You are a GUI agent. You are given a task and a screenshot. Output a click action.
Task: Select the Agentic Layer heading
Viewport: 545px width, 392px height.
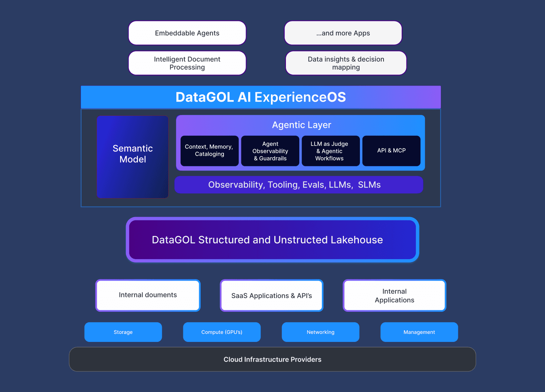tap(302, 125)
